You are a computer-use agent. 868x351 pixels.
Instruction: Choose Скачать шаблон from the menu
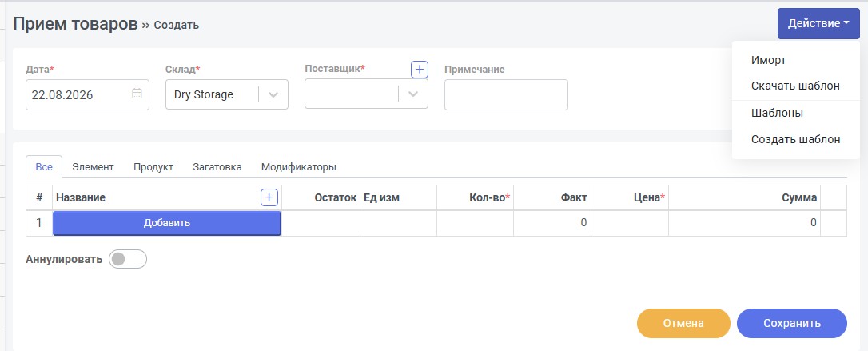pos(795,86)
